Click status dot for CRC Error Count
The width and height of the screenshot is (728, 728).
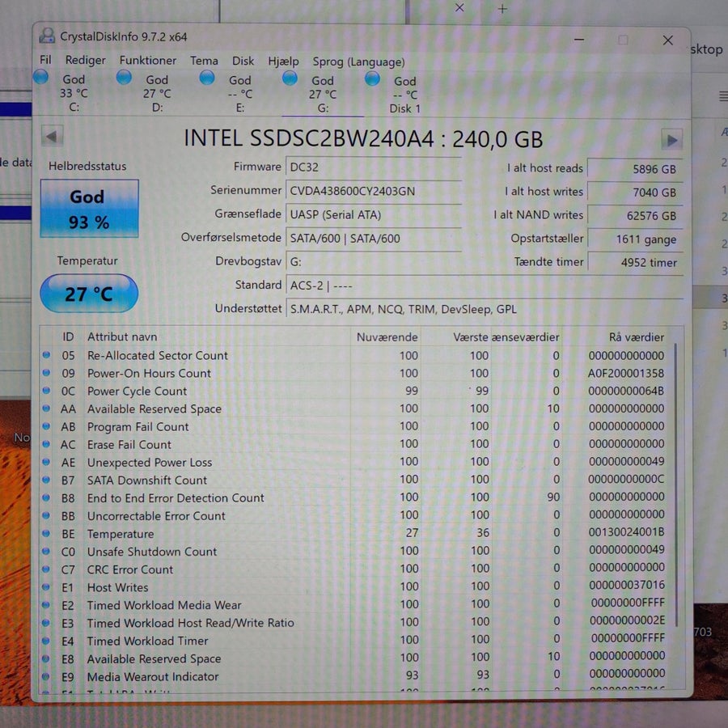(46, 569)
